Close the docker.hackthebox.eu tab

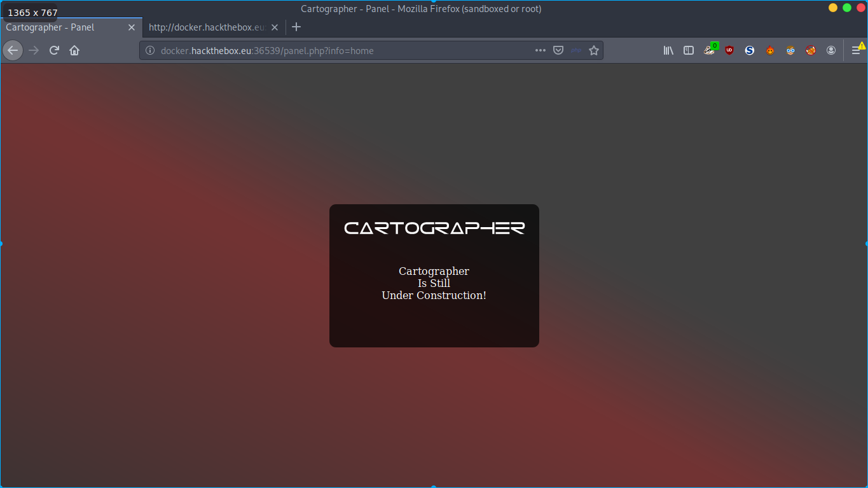[x=275, y=27]
